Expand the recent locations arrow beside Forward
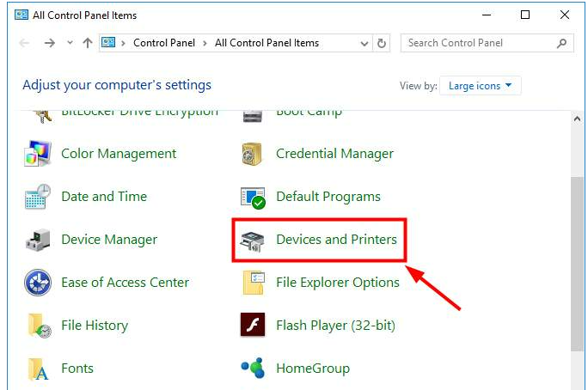Image resolution: width=588 pixels, height=390 pixels. (70, 43)
